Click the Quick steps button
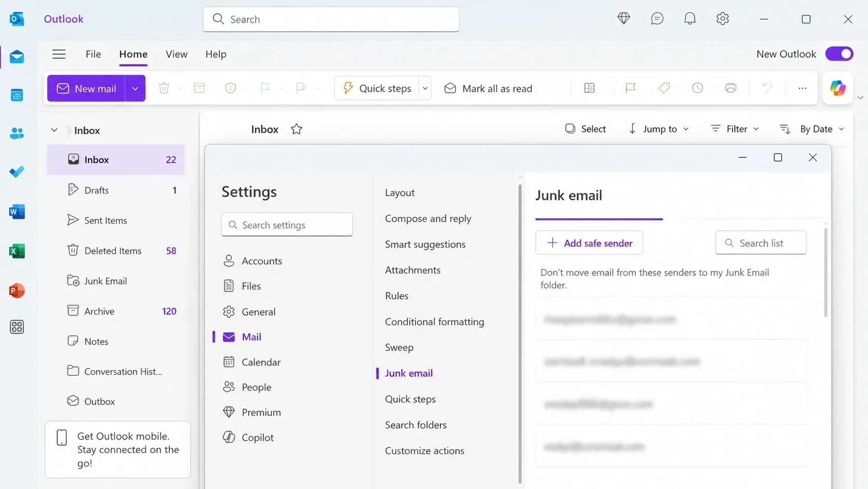This screenshot has height=489, width=868. coord(377,88)
